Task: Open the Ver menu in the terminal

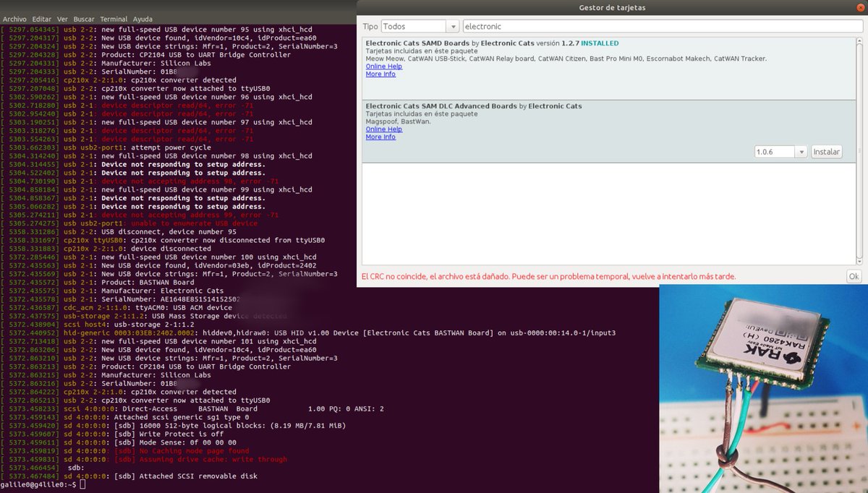Action: [63, 19]
